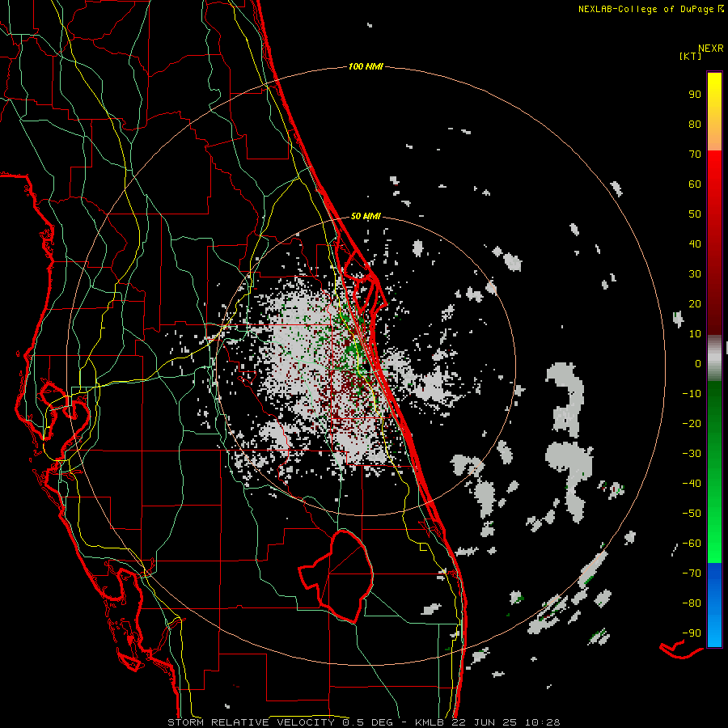Viewport: 728px width, 728px height.
Task: Click the -70 value on the velocity scale
Action: pyautogui.click(x=692, y=574)
